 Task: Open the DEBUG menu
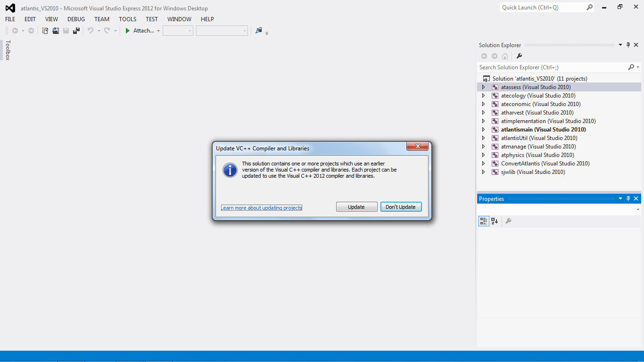(x=76, y=19)
